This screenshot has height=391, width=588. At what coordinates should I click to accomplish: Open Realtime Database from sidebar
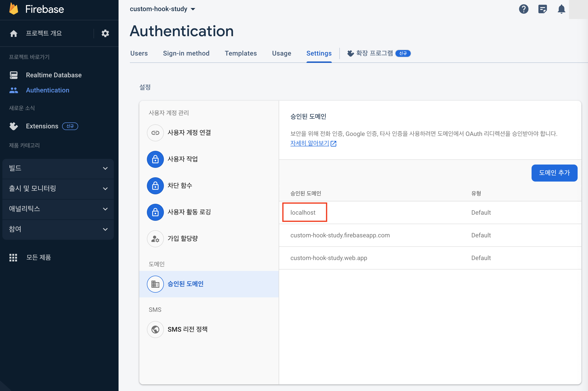tap(54, 75)
